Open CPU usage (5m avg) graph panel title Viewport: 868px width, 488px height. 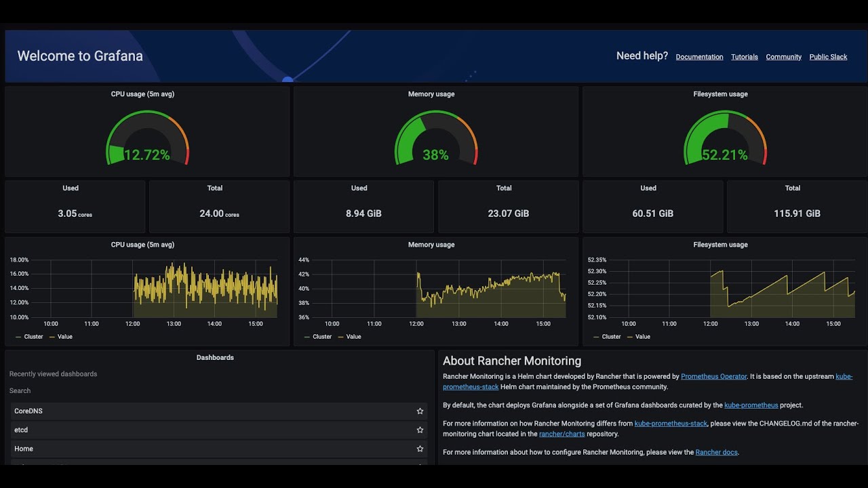[x=142, y=245]
